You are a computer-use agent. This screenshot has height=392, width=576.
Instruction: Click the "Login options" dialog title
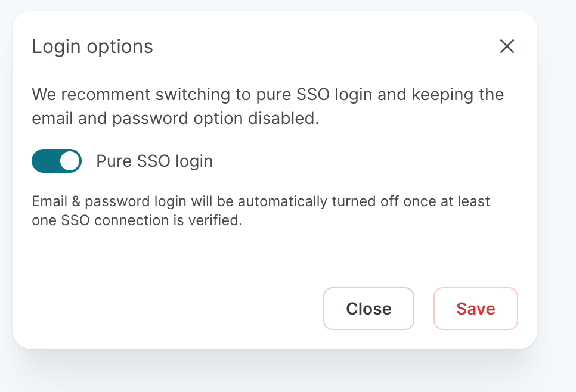(x=92, y=46)
